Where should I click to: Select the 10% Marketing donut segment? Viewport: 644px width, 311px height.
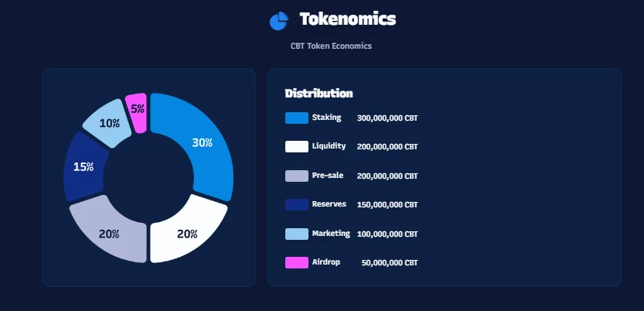[109, 122]
